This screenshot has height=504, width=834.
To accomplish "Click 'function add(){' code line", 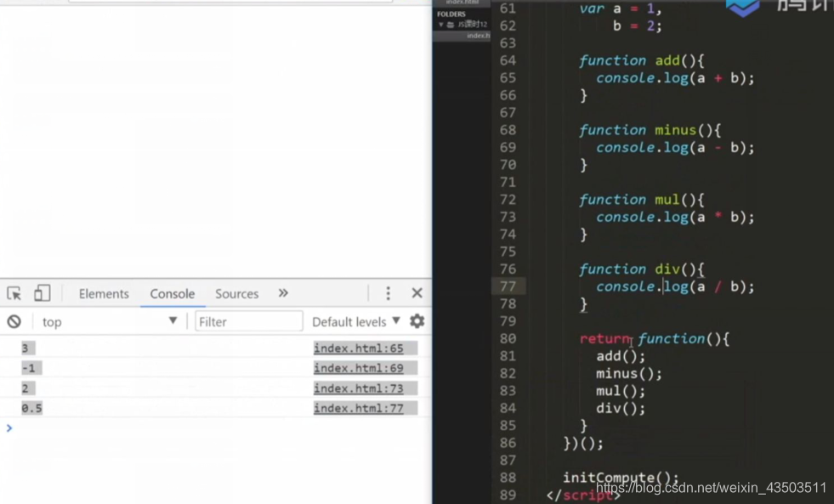I will 642,60.
